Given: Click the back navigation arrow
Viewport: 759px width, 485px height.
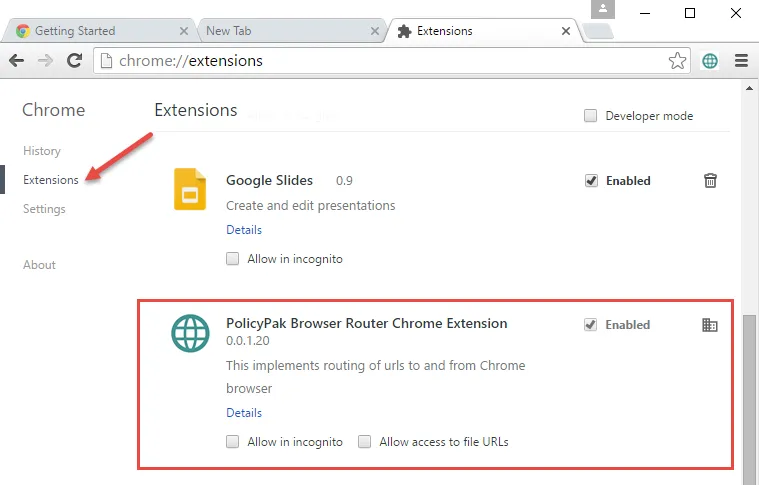Looking at the screenshot, I should tap(16, 61).
